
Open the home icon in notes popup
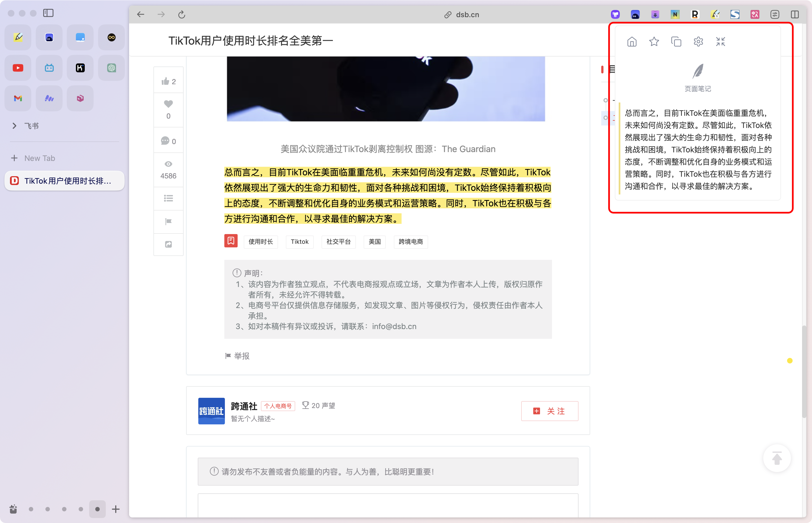[x=632, y=42]
